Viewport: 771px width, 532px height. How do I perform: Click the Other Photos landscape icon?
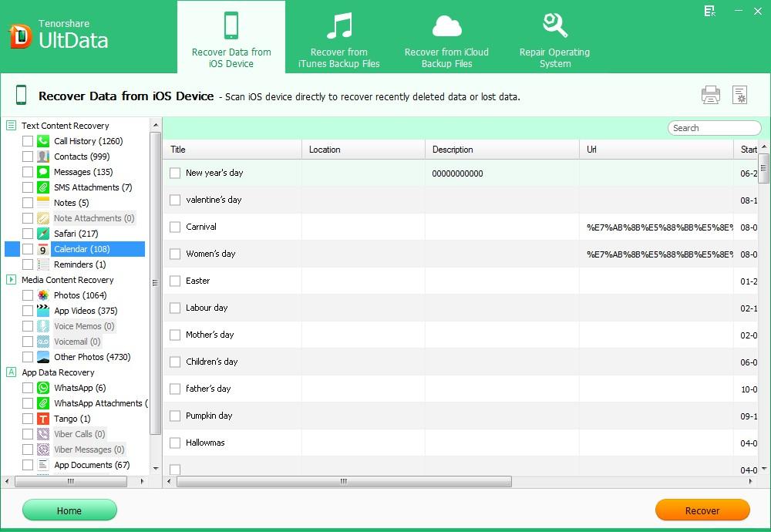[43, 357]
